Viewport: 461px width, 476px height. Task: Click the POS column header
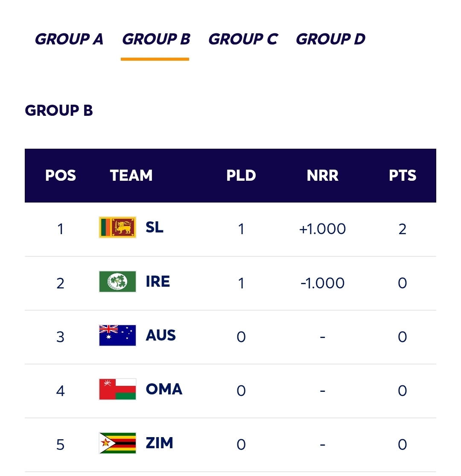click(x=61, y=176)
